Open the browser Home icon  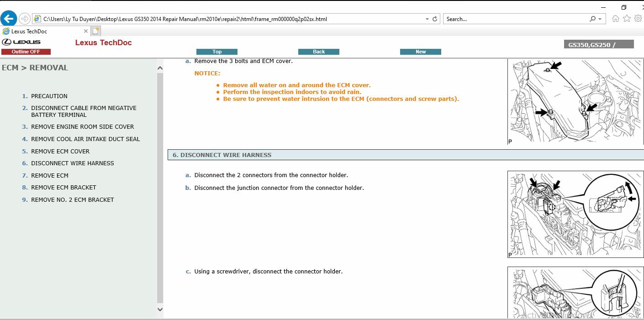point(616,19)
